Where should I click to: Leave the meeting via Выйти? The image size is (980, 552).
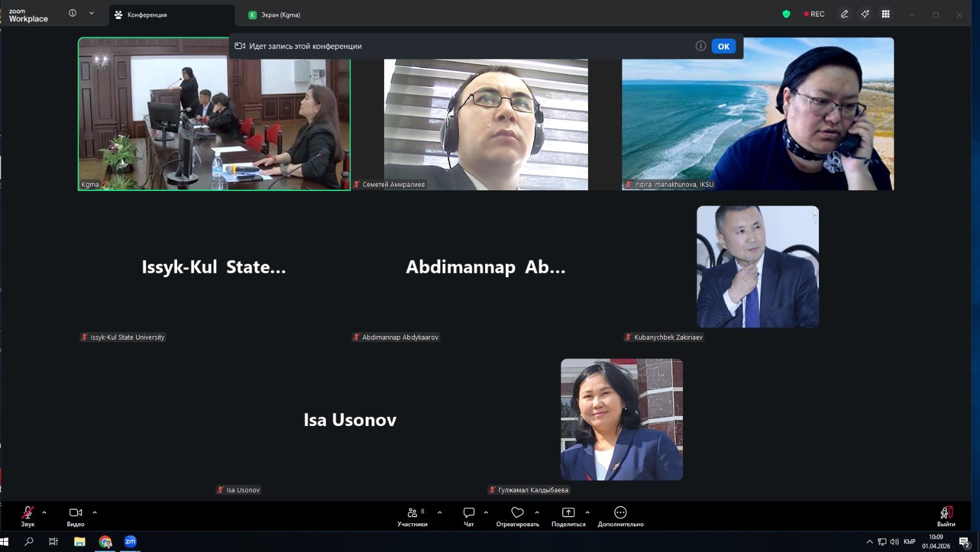[946, 516]
